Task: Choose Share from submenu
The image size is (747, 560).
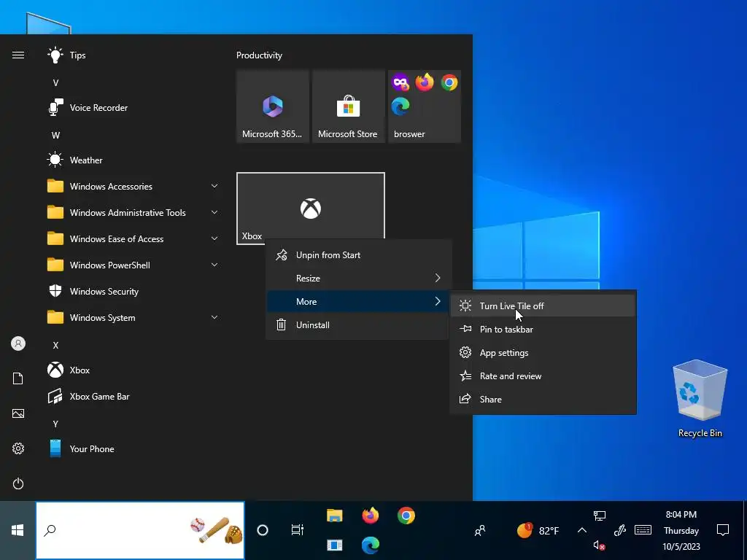Action: pos(543,399)
